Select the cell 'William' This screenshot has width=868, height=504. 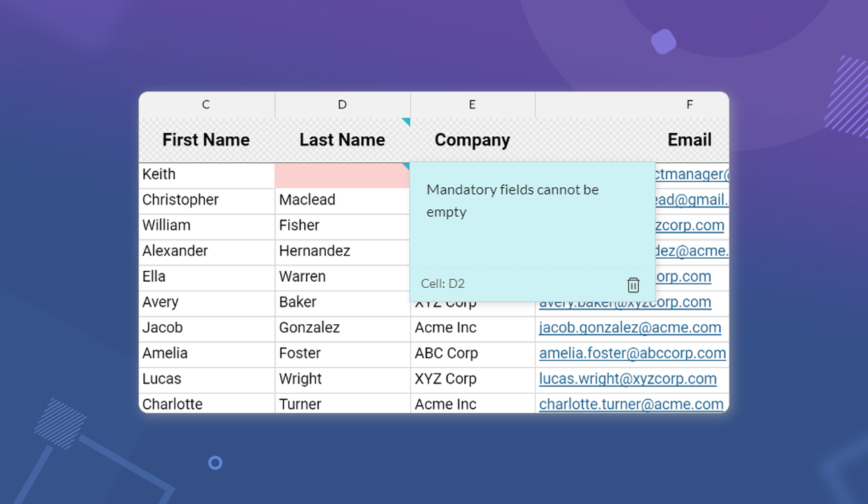(207, 226)
